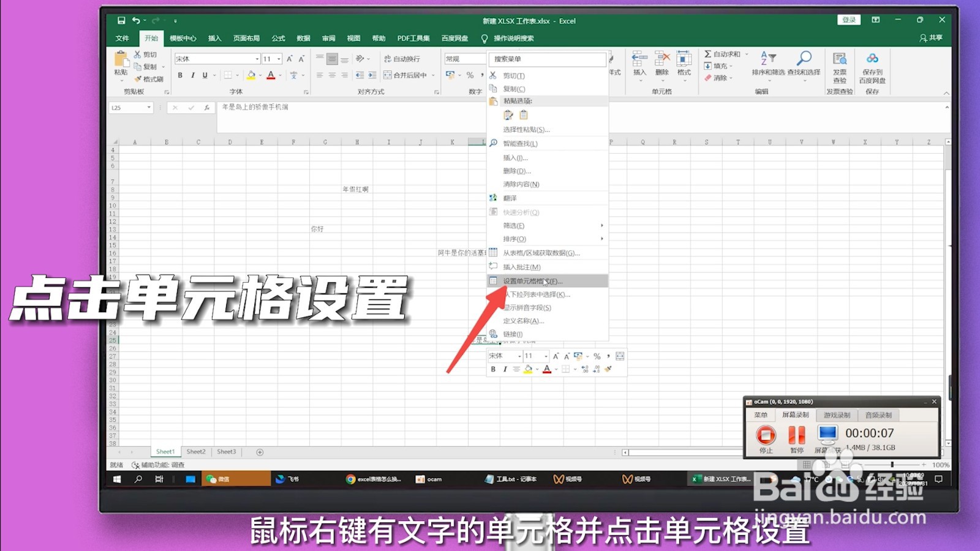Switch to the 页面布局 ribbon tab
The height and width of the screenshot is (551, 980).
coord(245,38)
